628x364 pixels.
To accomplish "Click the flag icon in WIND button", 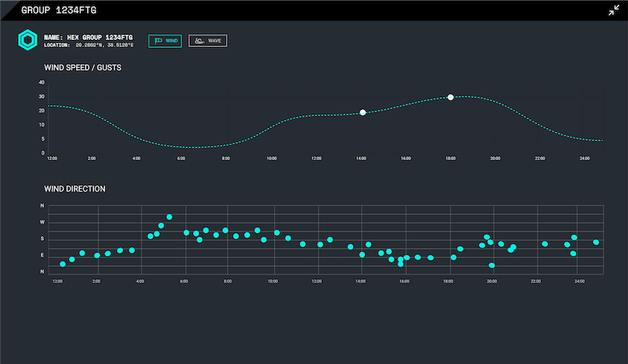I will point(159,41).
